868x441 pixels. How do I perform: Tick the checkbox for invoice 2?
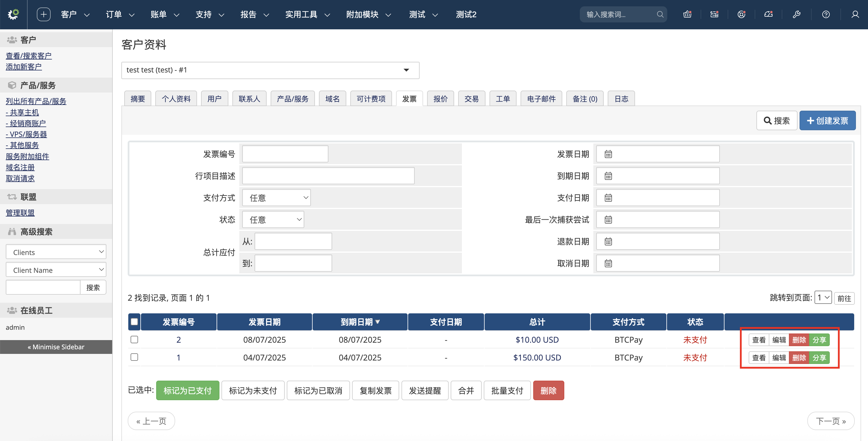click(134, 339)
